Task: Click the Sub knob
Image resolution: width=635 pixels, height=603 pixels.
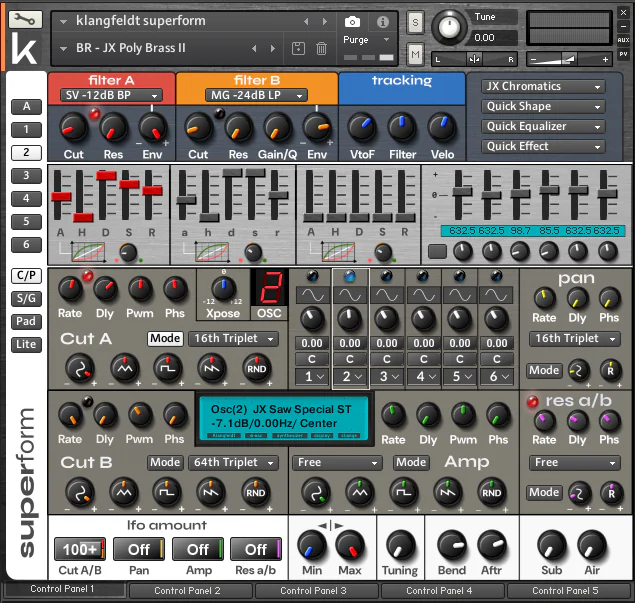Action: tap(552, 545)
